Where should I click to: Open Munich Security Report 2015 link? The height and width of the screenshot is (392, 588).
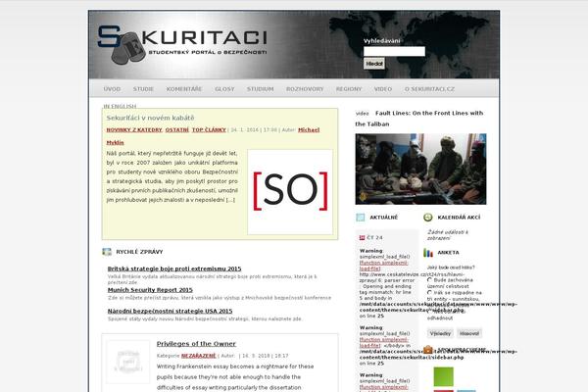(150, 290)
